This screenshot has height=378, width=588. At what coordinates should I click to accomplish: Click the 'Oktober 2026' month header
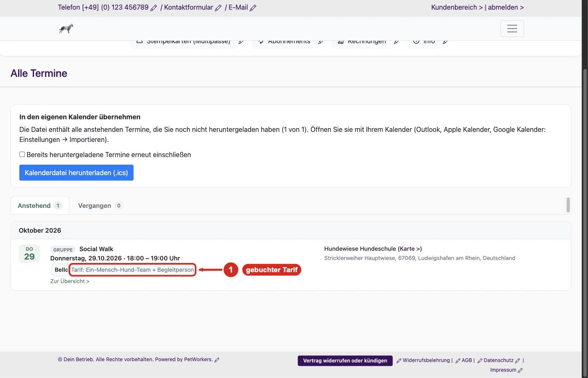click(40, 231)
